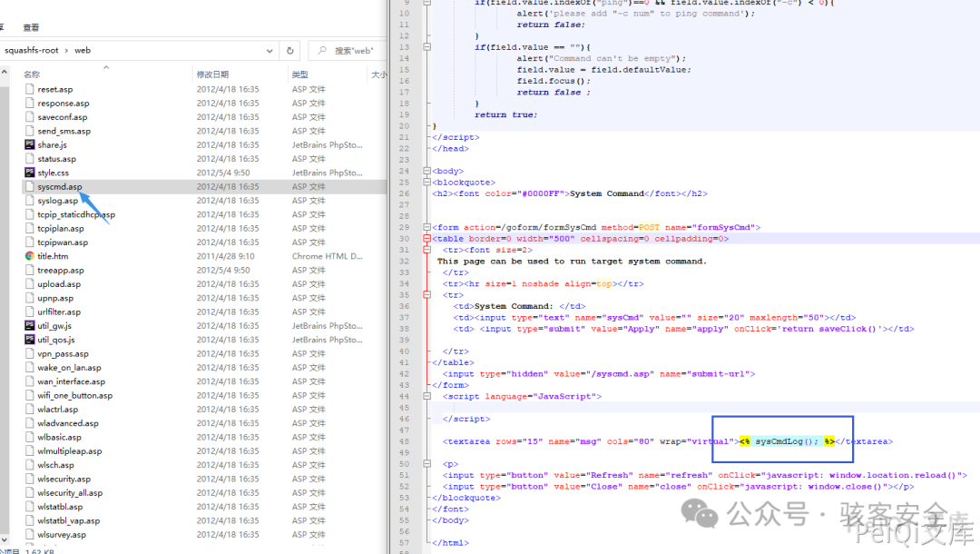Viewport: 980px width, 554px height.
Task: Sort by the 修改日期 column header
Action: pyautogui.click(x=212, y=74)
